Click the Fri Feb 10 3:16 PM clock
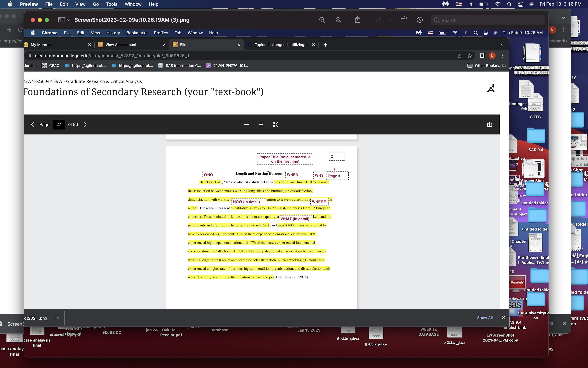588x368 pixels. 561,4
